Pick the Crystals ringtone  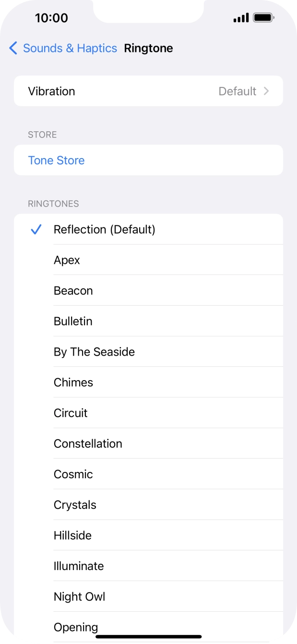pyautogui.click(x=75, y=505)
